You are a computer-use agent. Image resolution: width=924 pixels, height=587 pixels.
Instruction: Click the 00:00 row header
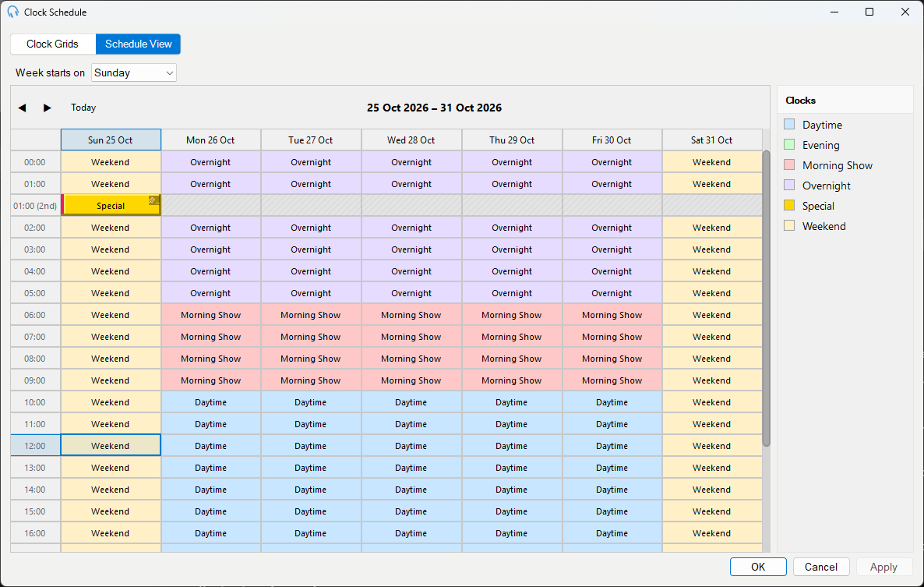[35, 162]
